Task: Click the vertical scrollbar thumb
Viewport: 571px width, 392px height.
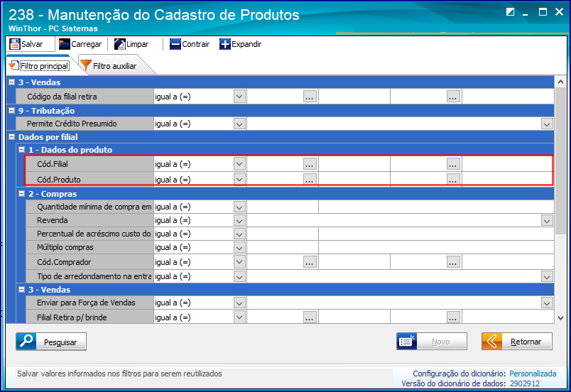Action: pyautogui.click(x=560, y=162)
